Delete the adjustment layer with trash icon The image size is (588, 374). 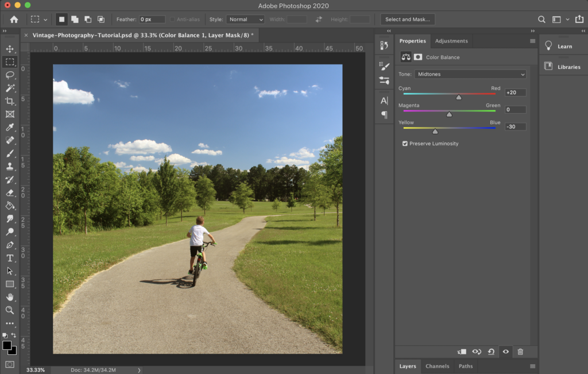click(520, 352)
